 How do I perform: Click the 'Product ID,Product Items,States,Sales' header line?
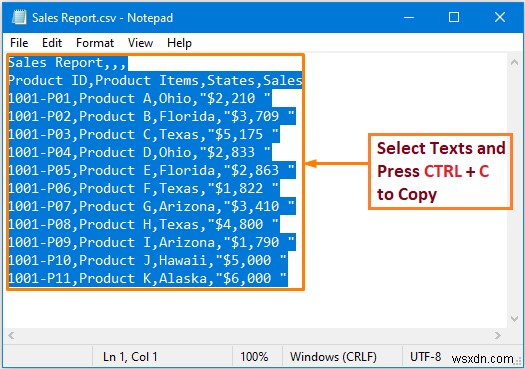[155, 80]
